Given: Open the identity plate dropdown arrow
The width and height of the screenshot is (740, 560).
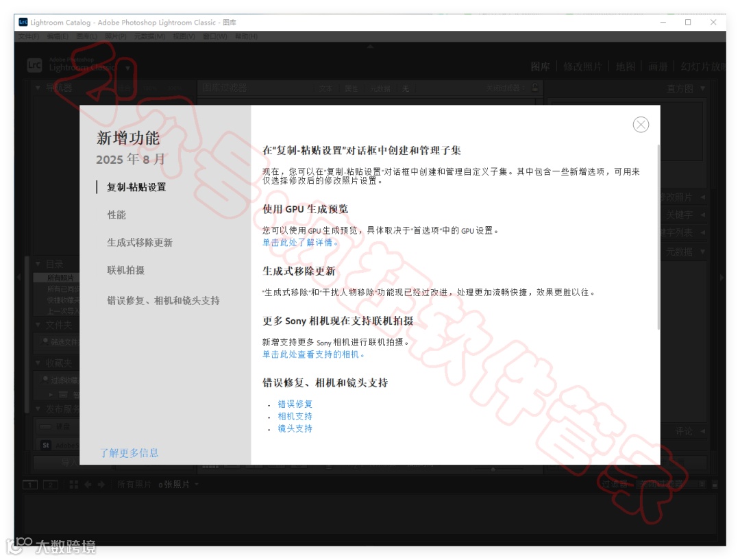Looking at the screenshot, I should pos(127,68).
